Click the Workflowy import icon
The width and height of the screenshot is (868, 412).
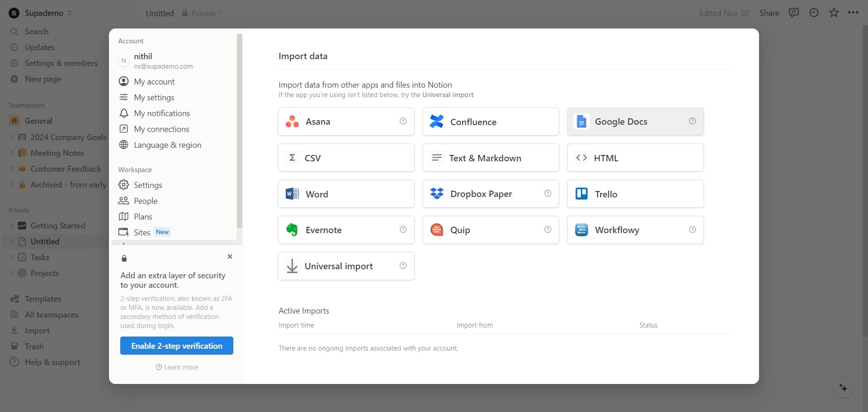[581, 229]
